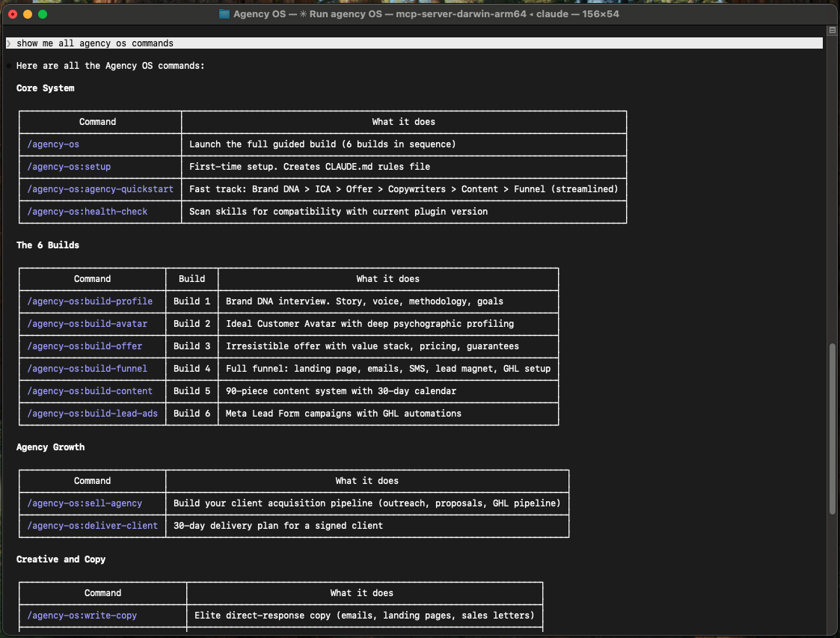Click the vertical scrollbar thumb
This screenshot has height=638, width=840.
[x=831, y=426]
